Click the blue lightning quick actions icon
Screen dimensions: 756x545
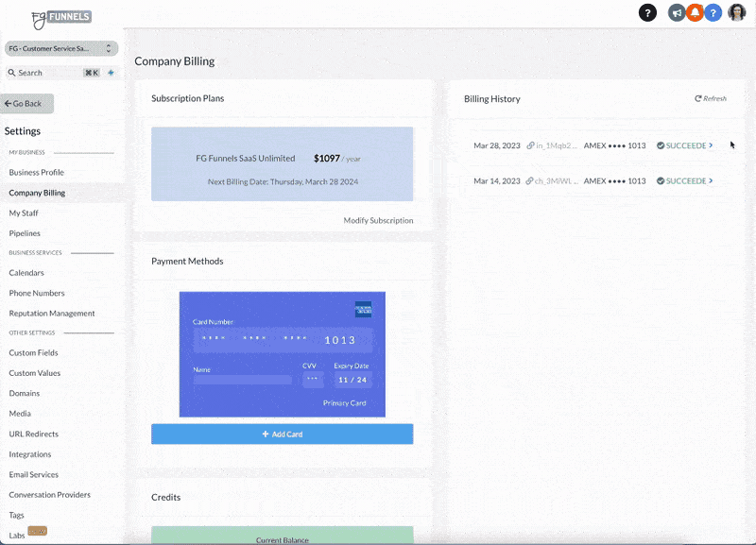click(111, 73)
